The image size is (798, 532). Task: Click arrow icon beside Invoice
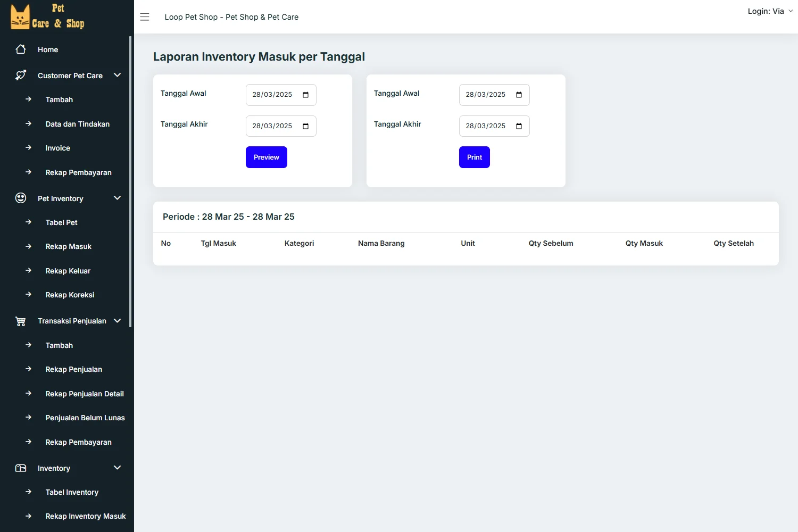coord(29,147)
